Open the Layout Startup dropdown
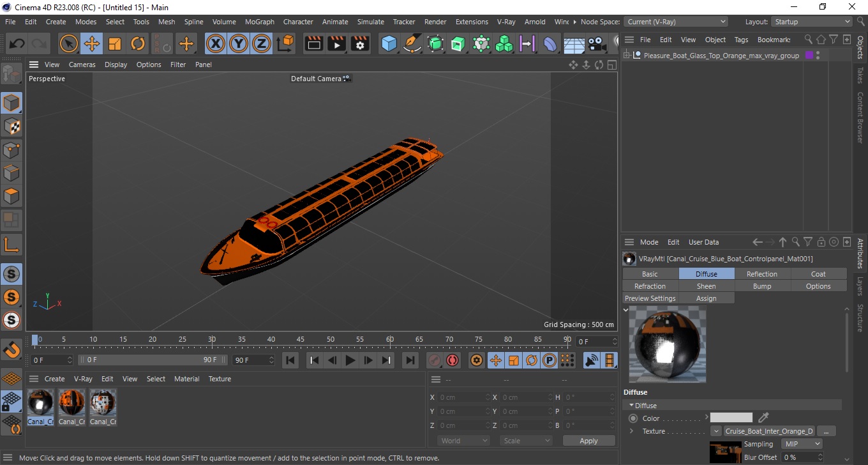Viewport: 868px width, 465px height. tap(812, 22)
